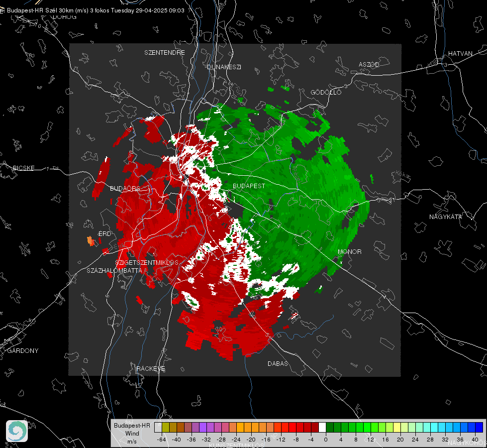Click the 12 legend value
This screenshot has width=487, height=448.
coord(371,440)
